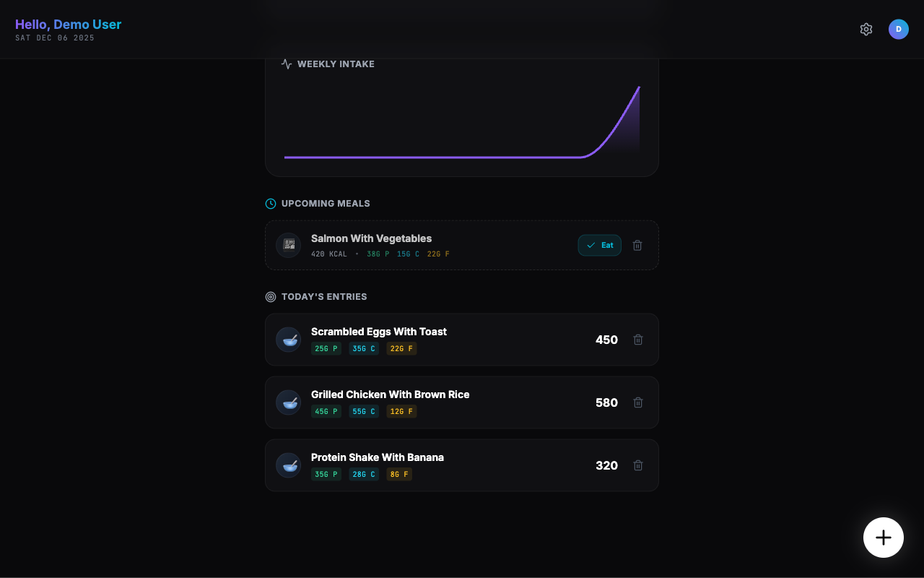Click the Hello, Demo User greeting
The width and height of the screenshot is (924, 578).
[68, 24]
